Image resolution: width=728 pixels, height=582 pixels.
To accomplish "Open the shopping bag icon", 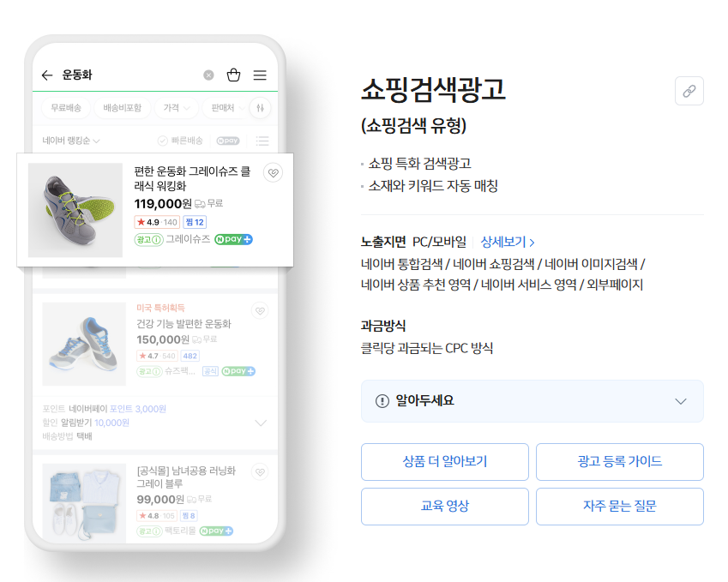I will [x=233, y=75].
